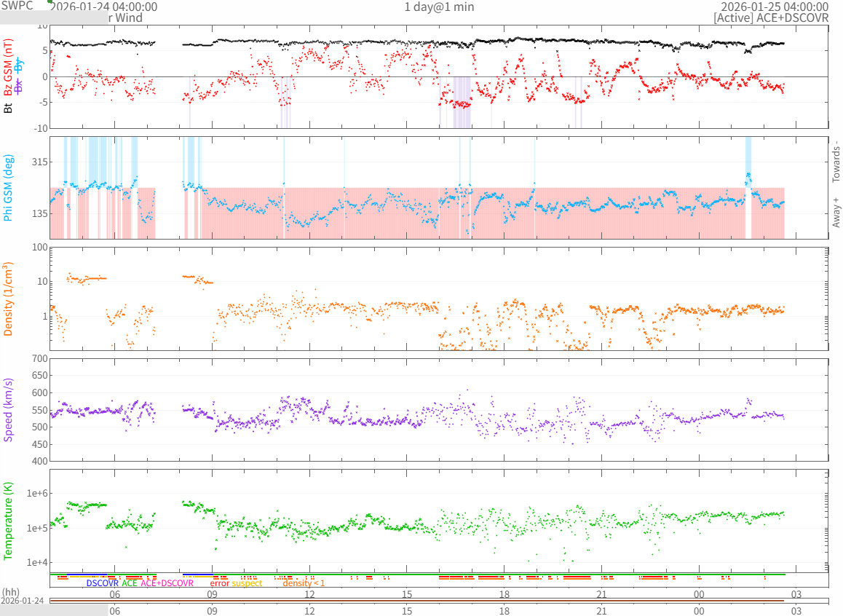Screen dimensions: 843x616
Task: Click the Temperature (K) axis label
Action: [9, 521]
